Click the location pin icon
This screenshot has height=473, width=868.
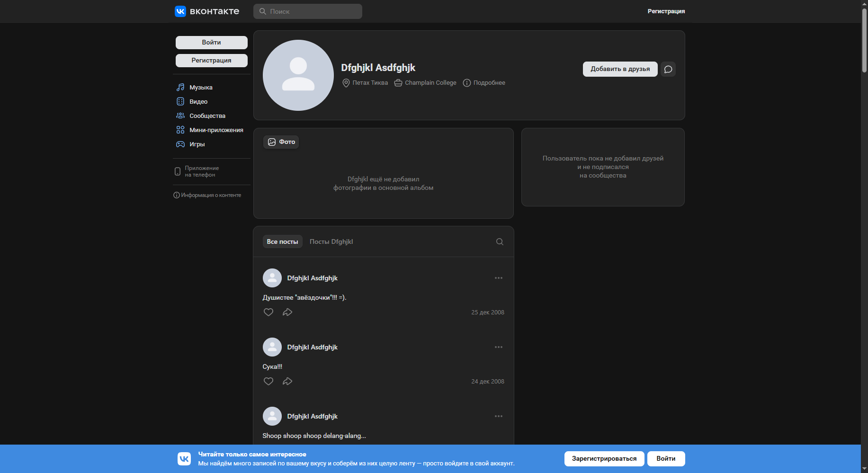(346, 83)
